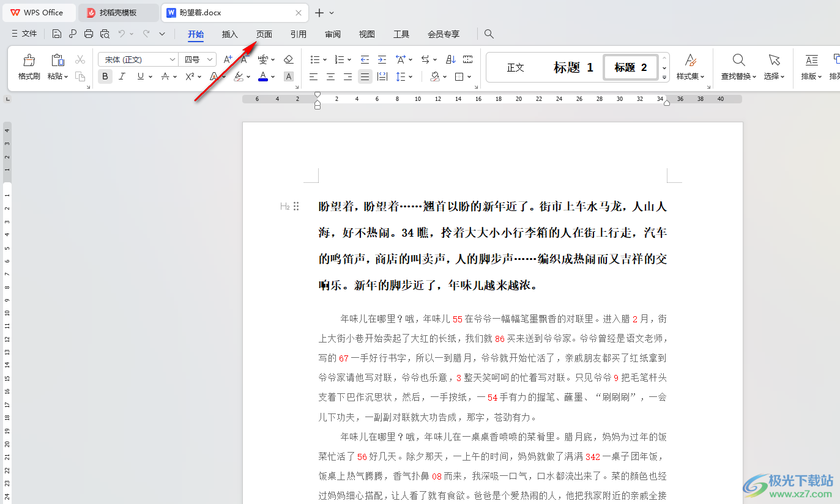Open the 排版 layout button
The height and width of the screenshot is (504, 840).
pos(811,67)
